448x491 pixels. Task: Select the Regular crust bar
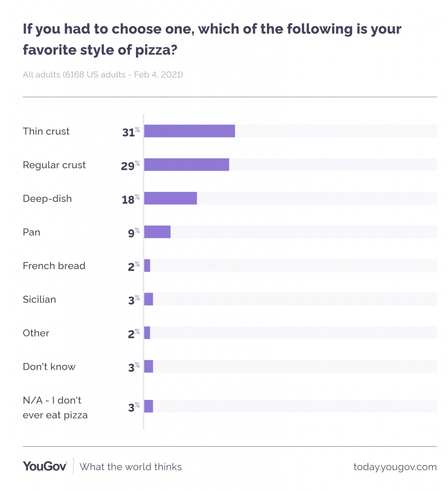[x=186, y=165]
